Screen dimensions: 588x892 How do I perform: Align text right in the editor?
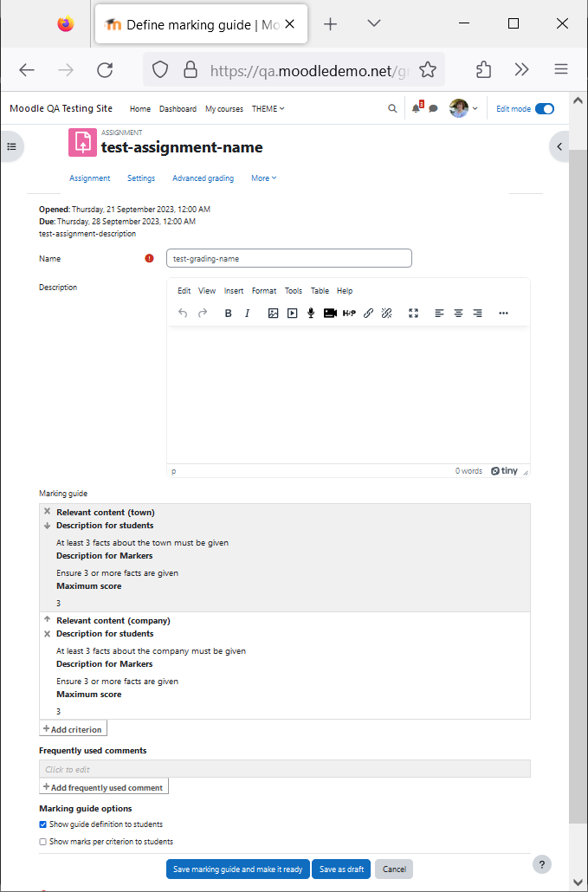[478, 313]
